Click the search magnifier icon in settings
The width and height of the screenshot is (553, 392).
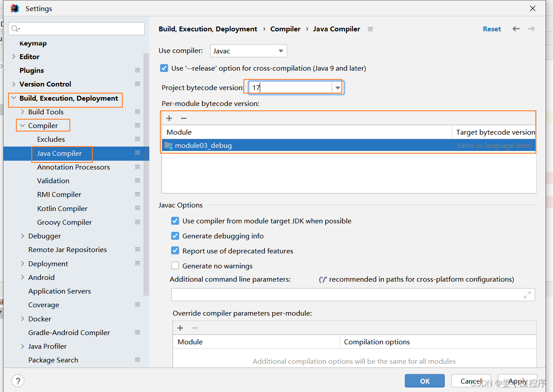pos(15,29)
